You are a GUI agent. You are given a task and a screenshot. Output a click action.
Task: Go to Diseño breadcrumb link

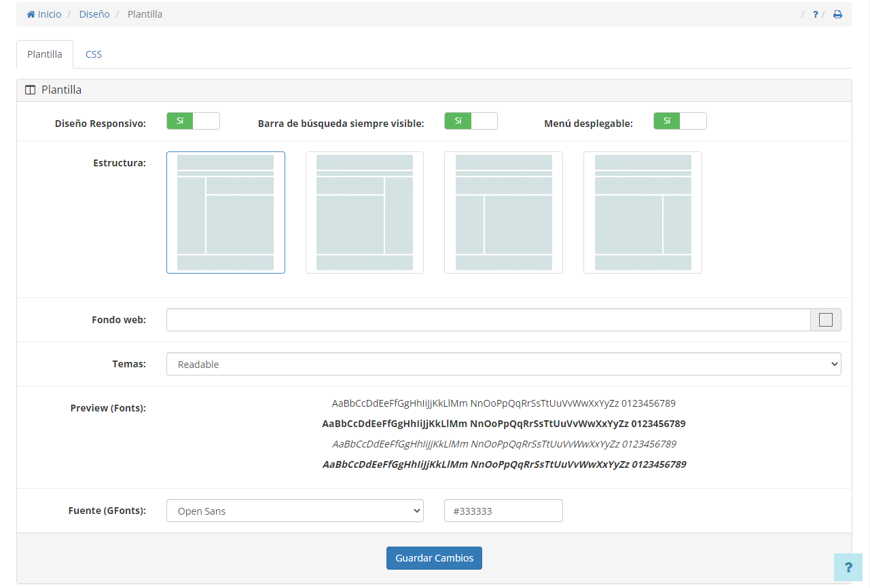pos(94,14)
